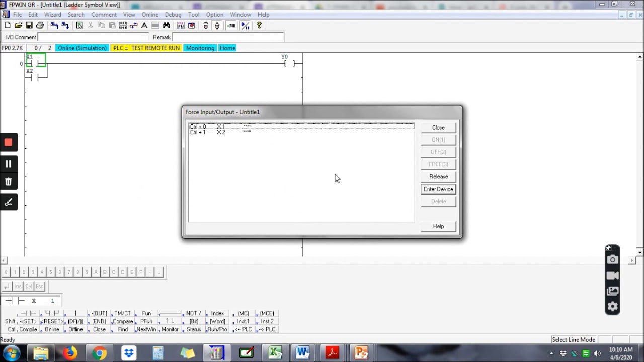Select the X1 contact in the ladder diagram
The width and height of the screenshot is (644, 362).
click(35, 60)
